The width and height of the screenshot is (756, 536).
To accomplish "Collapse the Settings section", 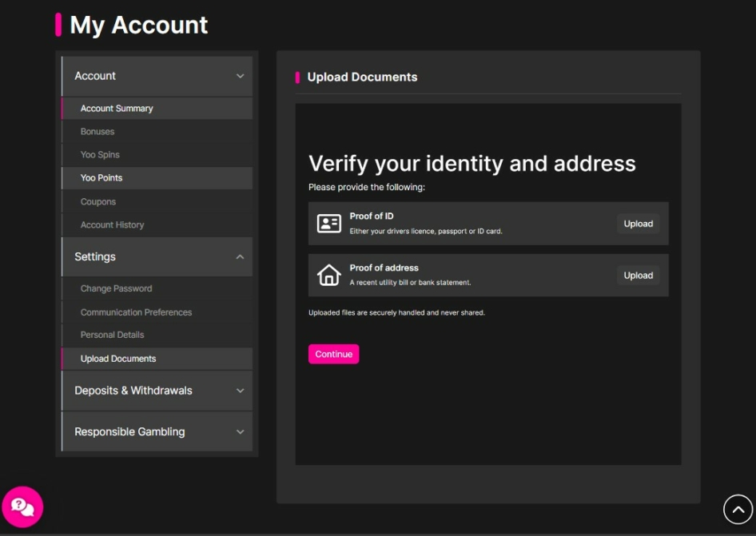I will pyautogui.click(x=156, y=256).
